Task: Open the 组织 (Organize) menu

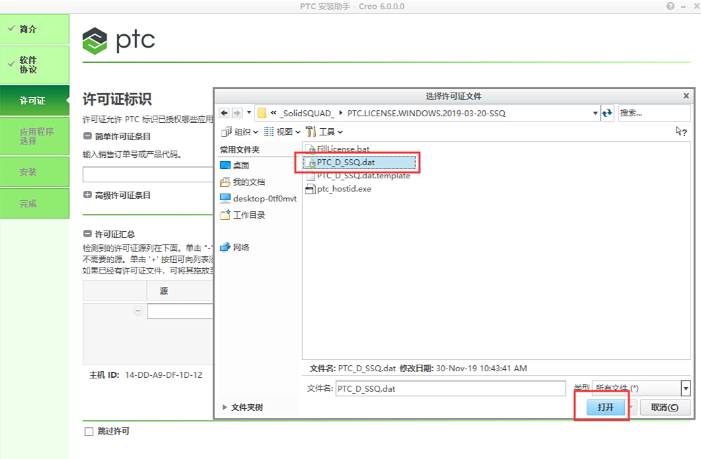Action: pos(238,131)
